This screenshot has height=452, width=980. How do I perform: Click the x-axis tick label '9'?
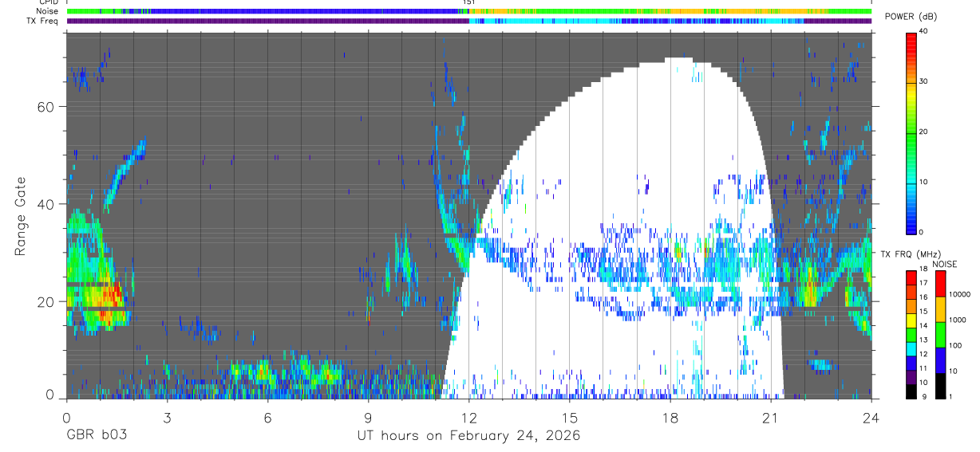click(368, 418)
